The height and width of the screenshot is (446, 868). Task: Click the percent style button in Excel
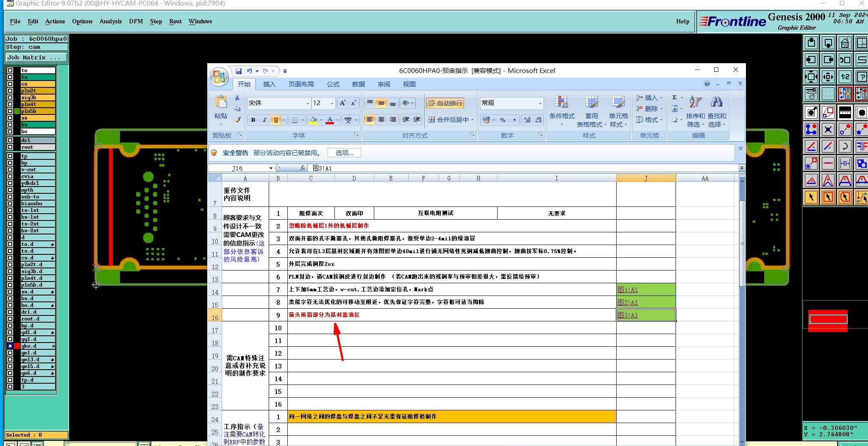pos(503,120)
